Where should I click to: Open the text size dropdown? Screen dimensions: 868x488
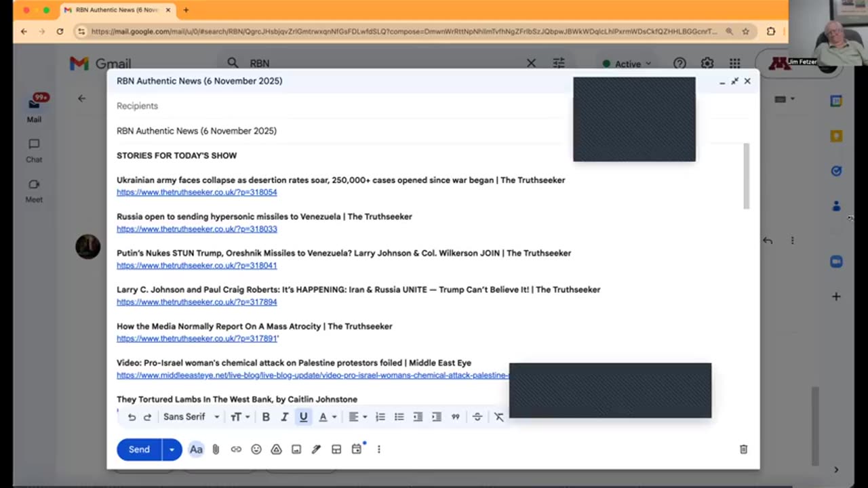pyautogui.click(x=240, y=417)
